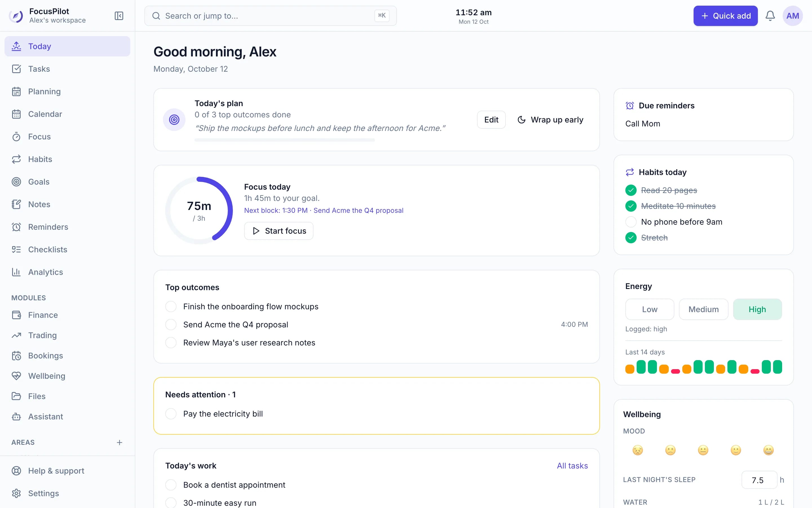The width and height of the screenshot is (812, 508).
Task: Click the target icon in Today's plan
Action: pyautogui.click(x=174, y=120)
